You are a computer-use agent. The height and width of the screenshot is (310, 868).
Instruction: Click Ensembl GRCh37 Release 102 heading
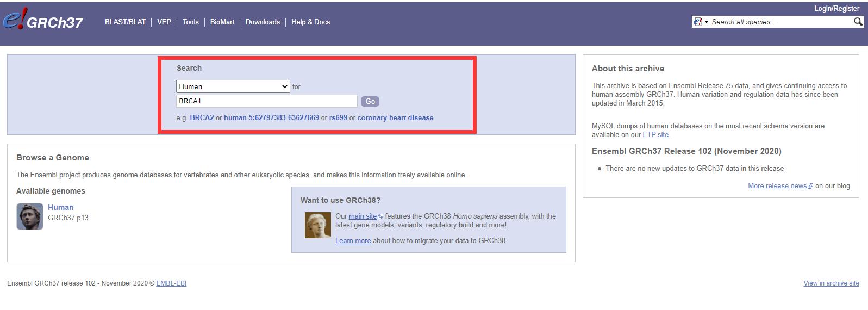coord(686,151)
